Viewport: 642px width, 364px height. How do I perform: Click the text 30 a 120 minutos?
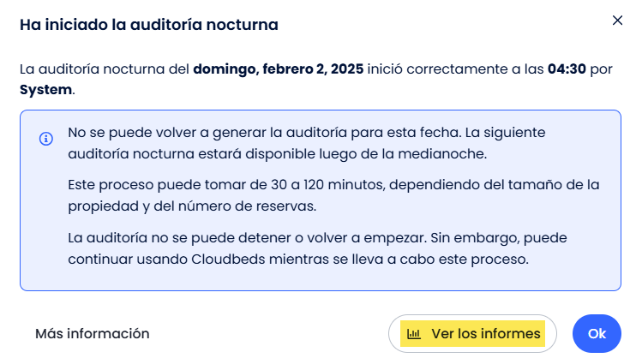click(x=327, y=185)
